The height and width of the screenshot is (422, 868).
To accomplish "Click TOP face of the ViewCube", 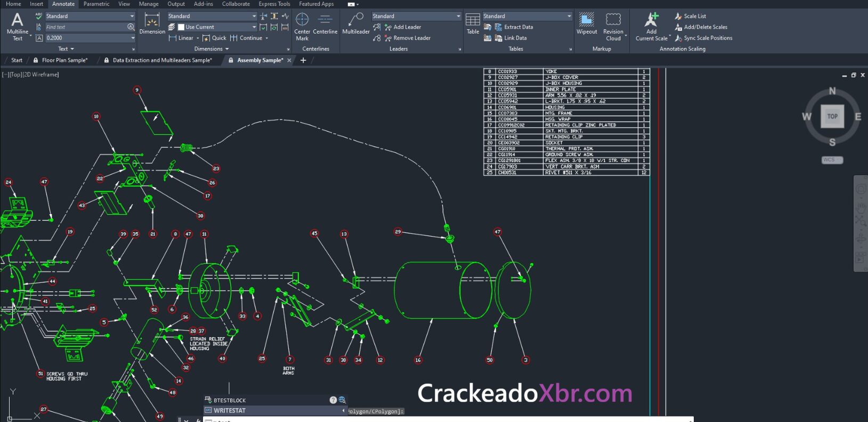I will (x=832, y=116).
